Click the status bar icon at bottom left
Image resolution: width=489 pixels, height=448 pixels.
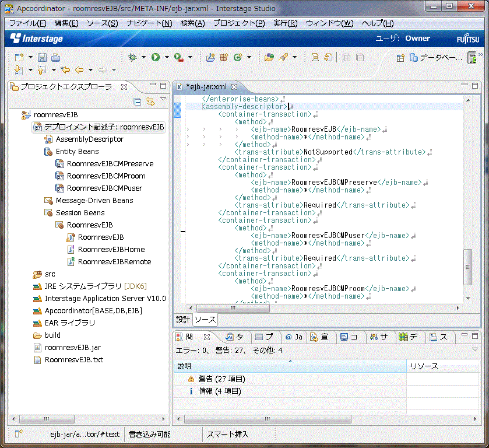pyautogui.click(x=19, y=433)
